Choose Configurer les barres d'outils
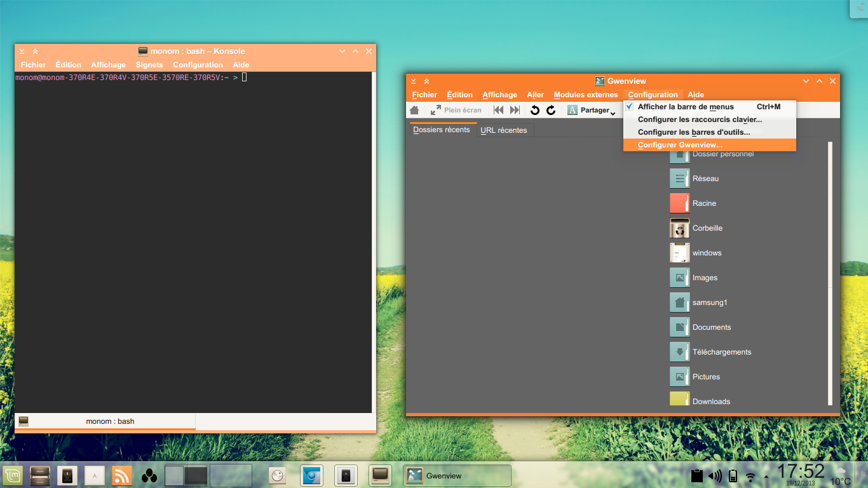The width and height of the screenshot is (868, 488). click(x=710, y=132)
